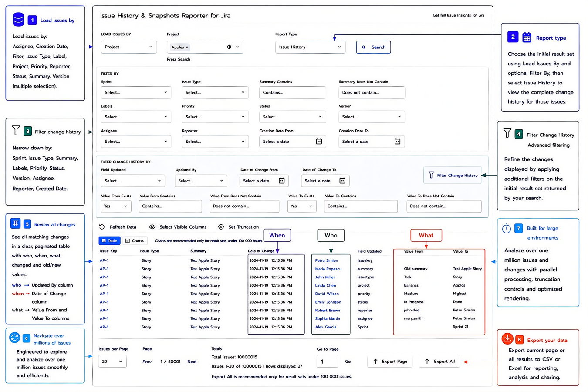Image resolution: width=588 pixels, height=392 pixels.
Task: Click Value To Does Not Contain field
Action: (444, 206)
